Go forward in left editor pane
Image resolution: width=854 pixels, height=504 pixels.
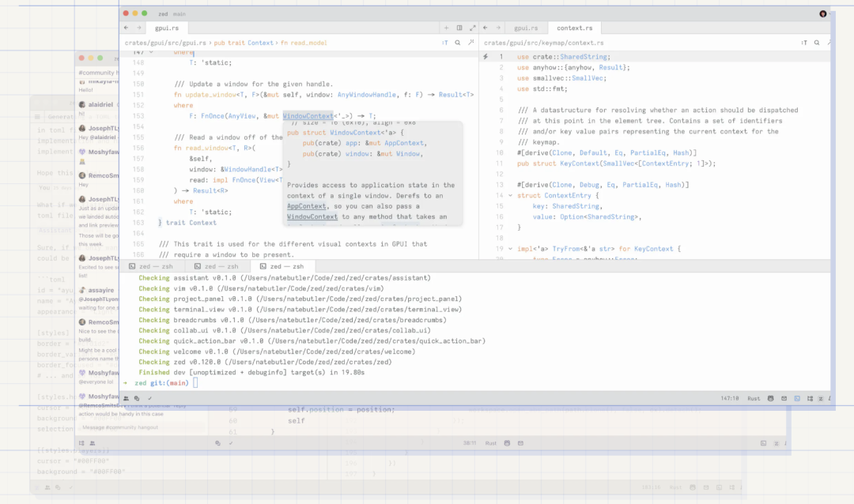[139, 28]
